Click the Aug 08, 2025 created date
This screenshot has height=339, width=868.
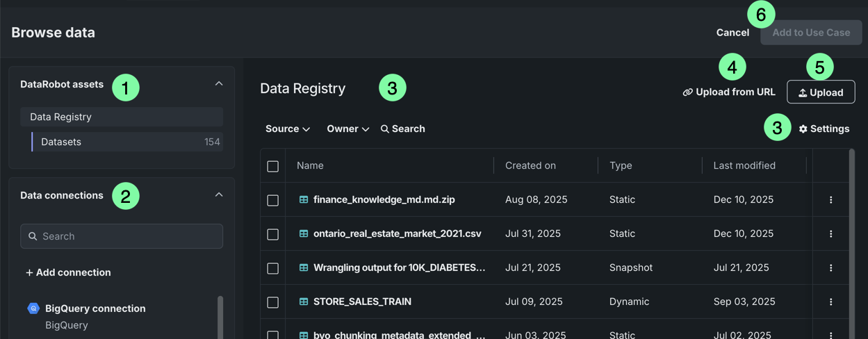pos(537,199)
